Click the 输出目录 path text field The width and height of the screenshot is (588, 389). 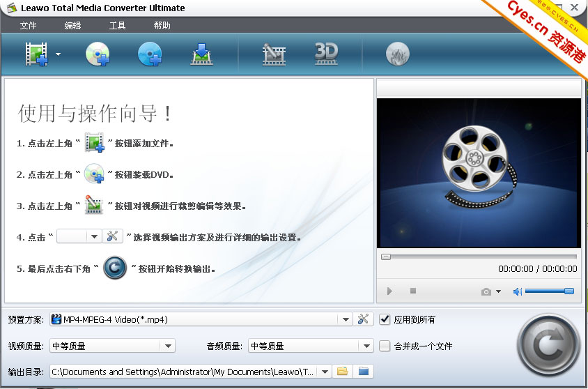(x=184, y=372)
